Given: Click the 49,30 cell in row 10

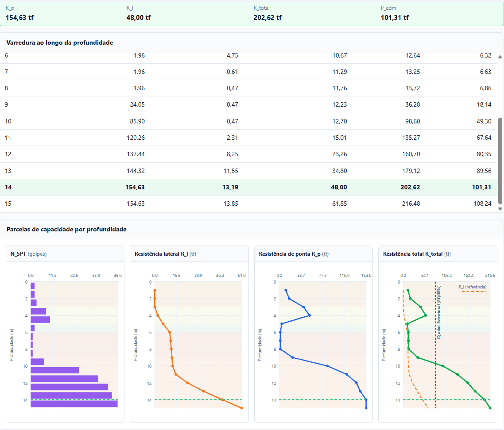Looking at the screenshot, I should (x=484, y=121).
